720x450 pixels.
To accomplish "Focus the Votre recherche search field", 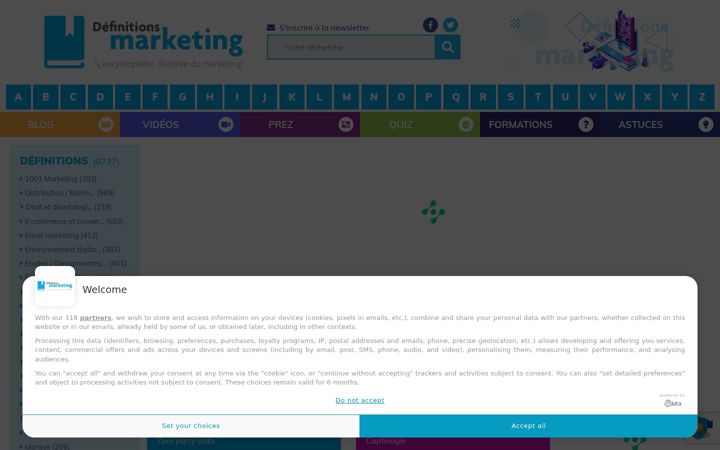I will click(351, 47).
